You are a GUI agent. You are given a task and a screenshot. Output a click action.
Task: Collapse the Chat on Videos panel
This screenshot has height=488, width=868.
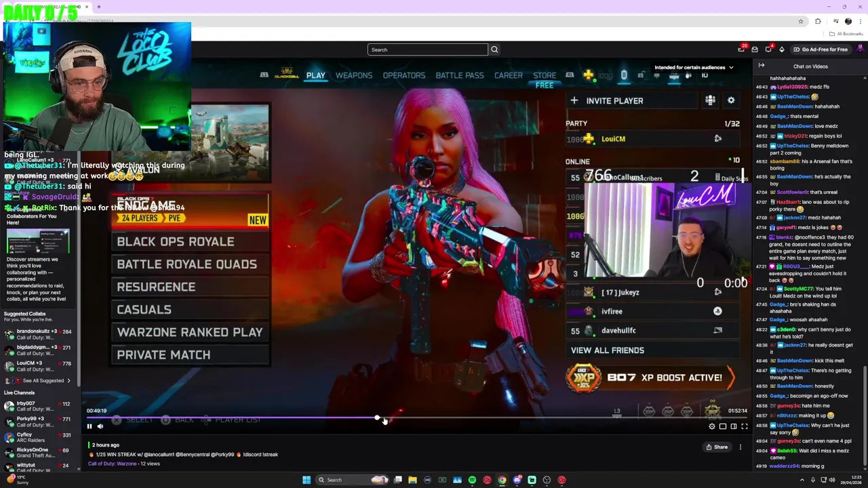point(762,66)
